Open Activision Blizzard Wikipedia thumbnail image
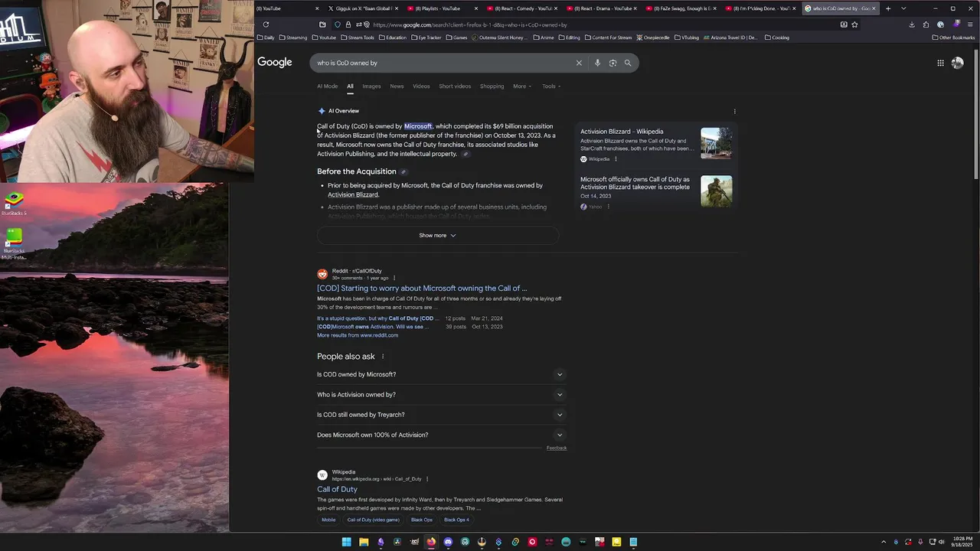Image resolution: width=980 pixels, height=551 pixels. coord(716,143)
